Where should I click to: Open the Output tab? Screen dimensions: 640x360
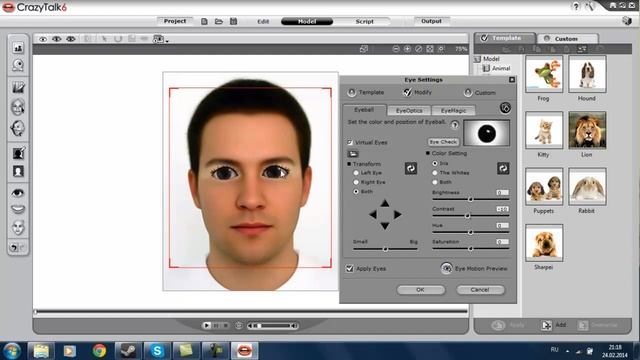click(431, 21)
